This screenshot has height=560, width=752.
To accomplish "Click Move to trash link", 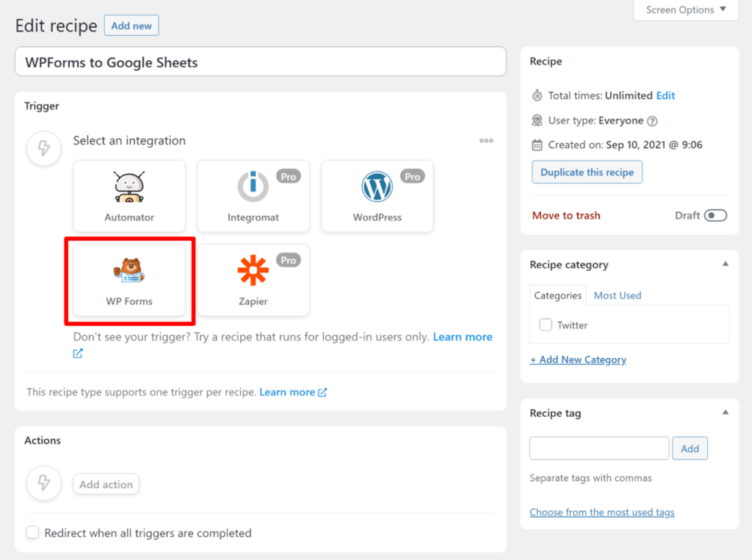I will (x=566, y=216).
